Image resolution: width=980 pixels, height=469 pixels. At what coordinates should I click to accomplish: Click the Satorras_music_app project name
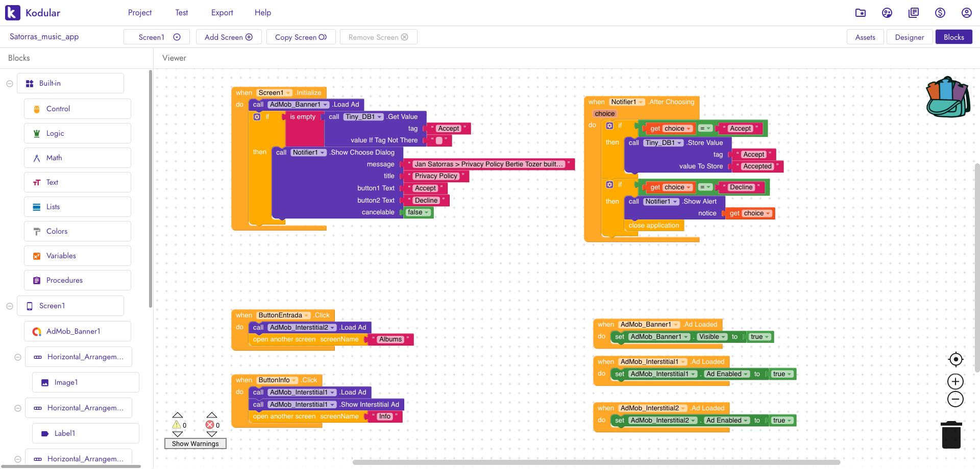(44, 37)
